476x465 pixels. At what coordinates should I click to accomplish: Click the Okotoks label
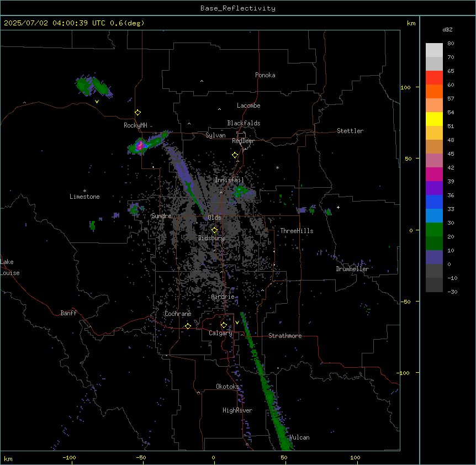[x=228, y=387]
